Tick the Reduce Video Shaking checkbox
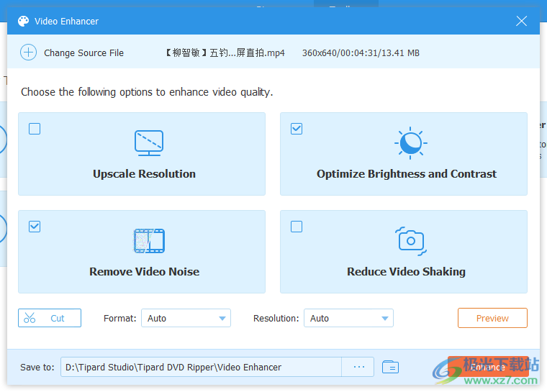This screenshot has height=392, width=547. tap(297, 227)
